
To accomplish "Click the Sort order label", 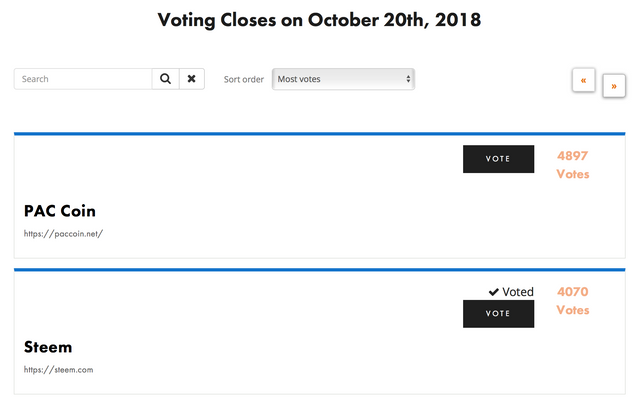I will point(244,79).
